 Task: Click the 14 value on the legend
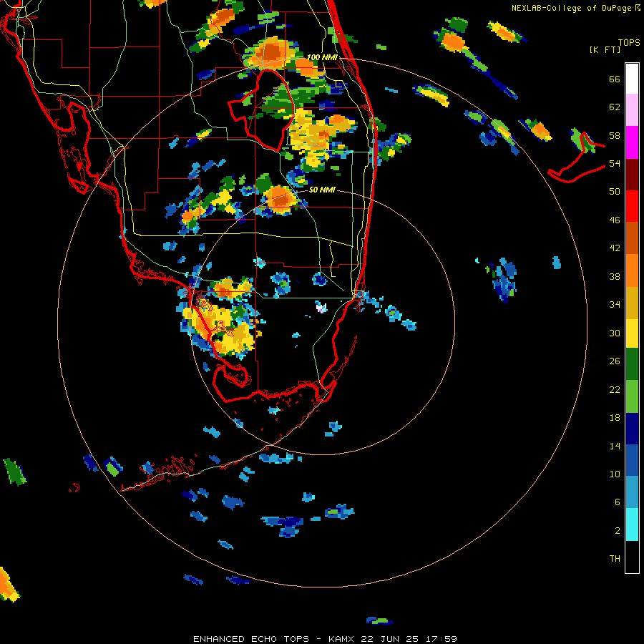click(615, 446)
